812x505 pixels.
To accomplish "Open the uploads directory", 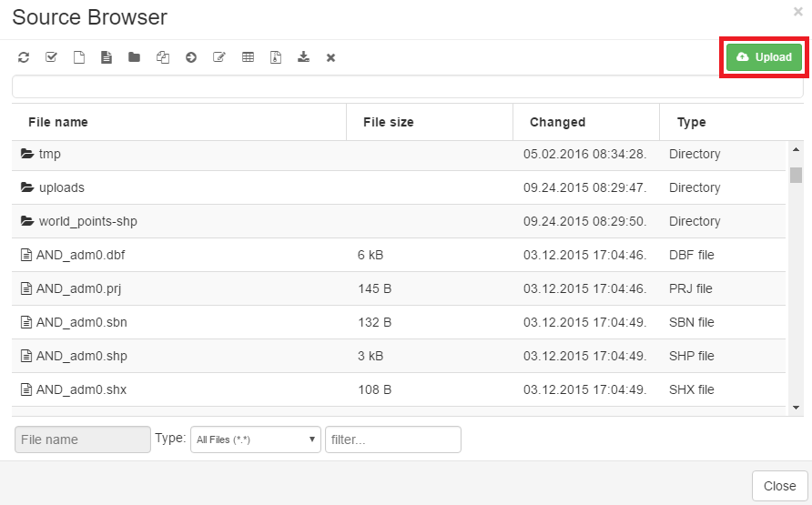I will pyautogui.click(x=399, y=187).
